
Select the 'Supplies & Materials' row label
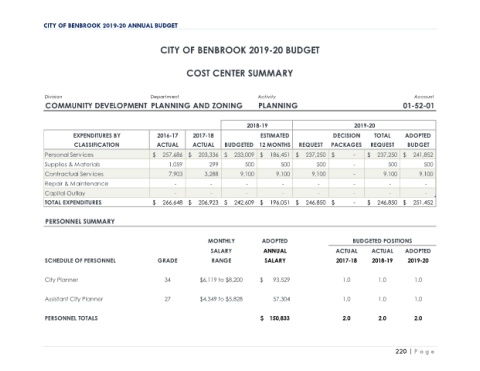72,164
